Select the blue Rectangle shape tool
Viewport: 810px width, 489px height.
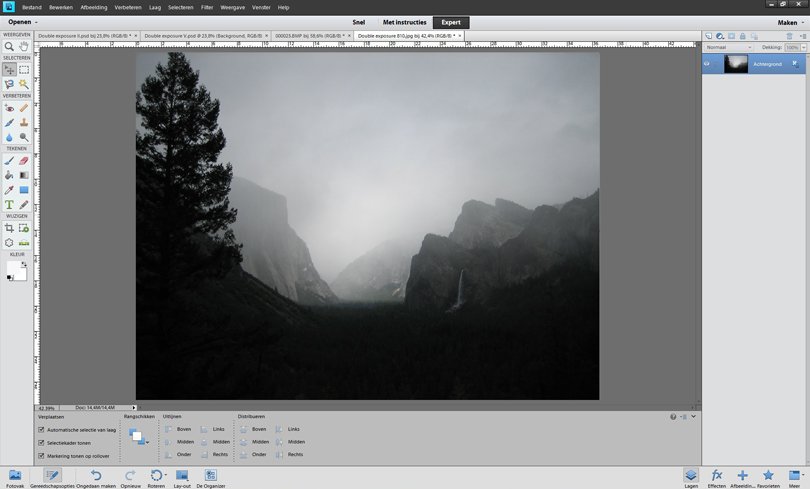tap(24, 190)
